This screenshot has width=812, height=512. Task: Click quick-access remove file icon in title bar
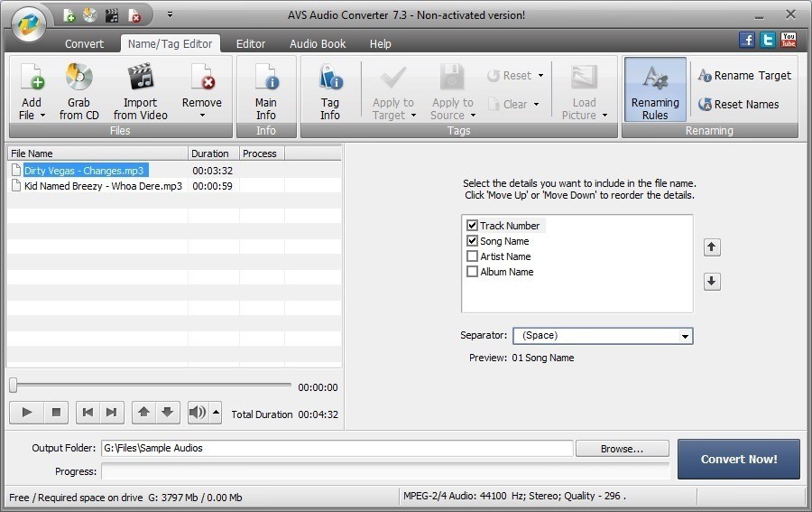point(134,15)
